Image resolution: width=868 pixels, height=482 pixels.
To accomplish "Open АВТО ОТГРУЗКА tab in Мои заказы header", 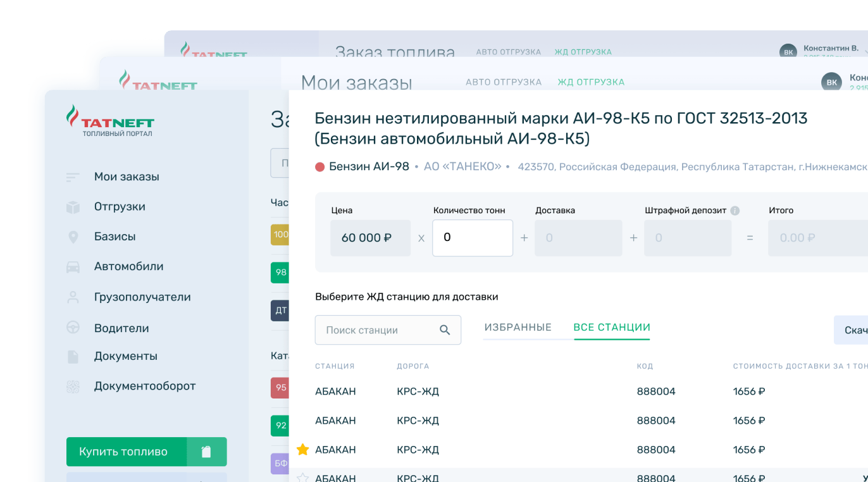I will 504,82.
